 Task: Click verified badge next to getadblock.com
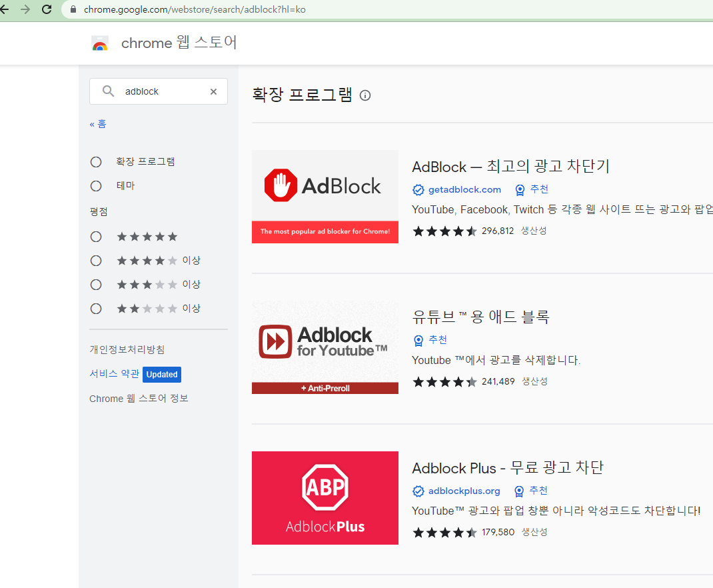click(x=418, y=190)
